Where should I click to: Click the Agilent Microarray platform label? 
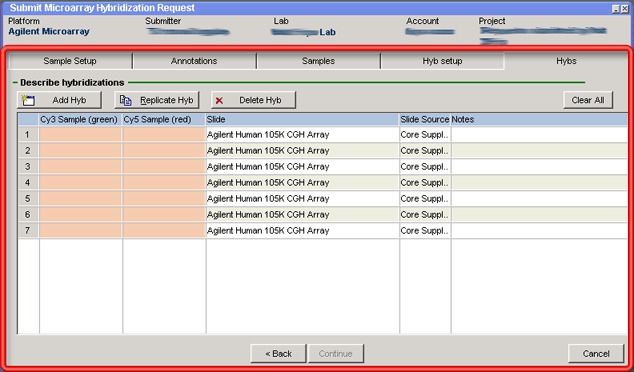pos(49,32)
